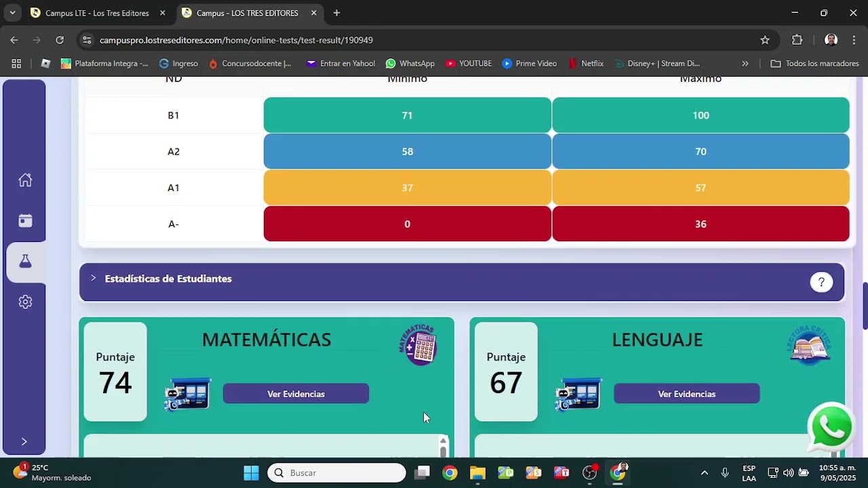Click the Lenguaje Puntaje 67 box
Viewport: 868px width, 488px height.
[x=506, y=371]
